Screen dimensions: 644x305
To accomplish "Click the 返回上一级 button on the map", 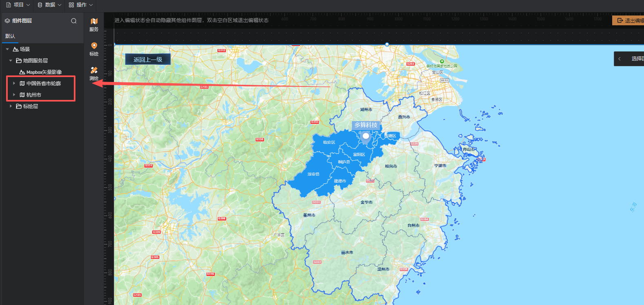I will click(x=148, y=60).
